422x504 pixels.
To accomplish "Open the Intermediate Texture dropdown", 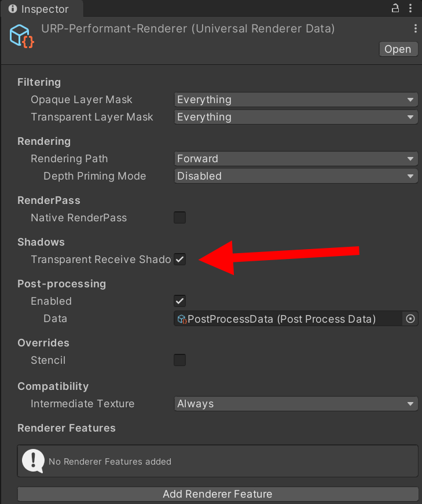I will coord(296,404).
